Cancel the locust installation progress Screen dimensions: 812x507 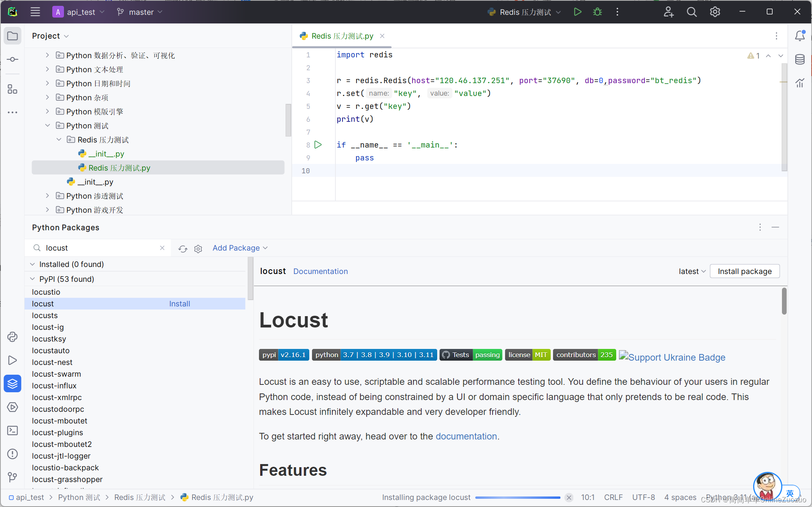pos(569,497)
